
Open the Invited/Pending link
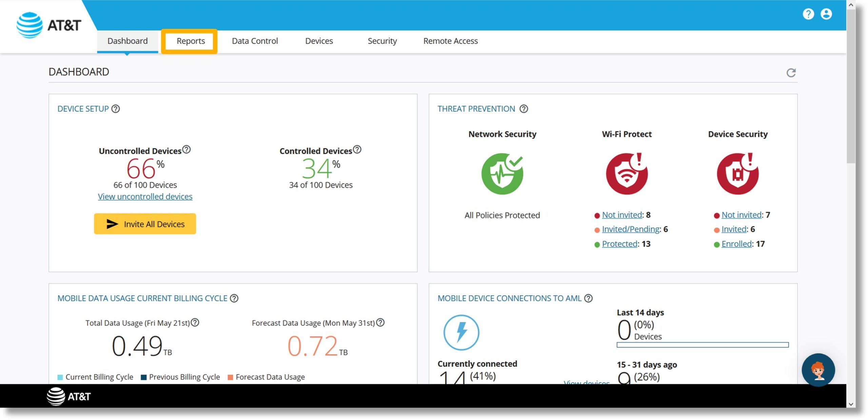[631, 229]
